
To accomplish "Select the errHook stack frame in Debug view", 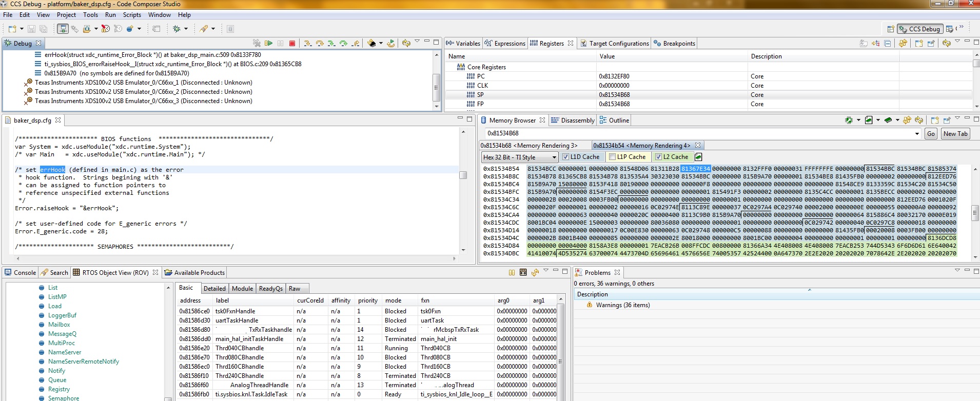I will [x=152, y=55].
